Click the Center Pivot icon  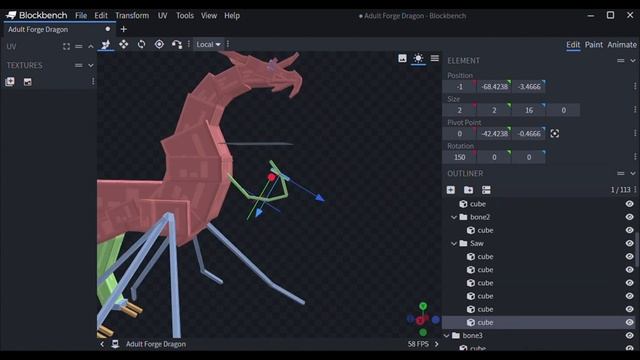pos(555,133)
